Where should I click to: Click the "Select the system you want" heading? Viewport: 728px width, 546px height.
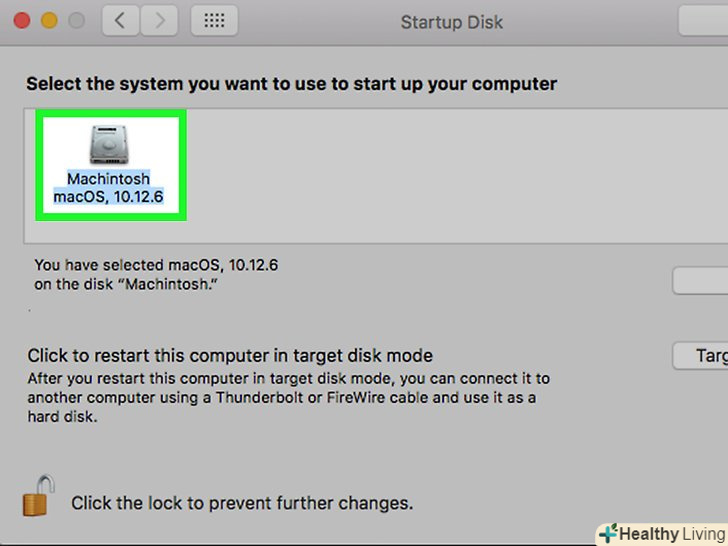(291, 83)
